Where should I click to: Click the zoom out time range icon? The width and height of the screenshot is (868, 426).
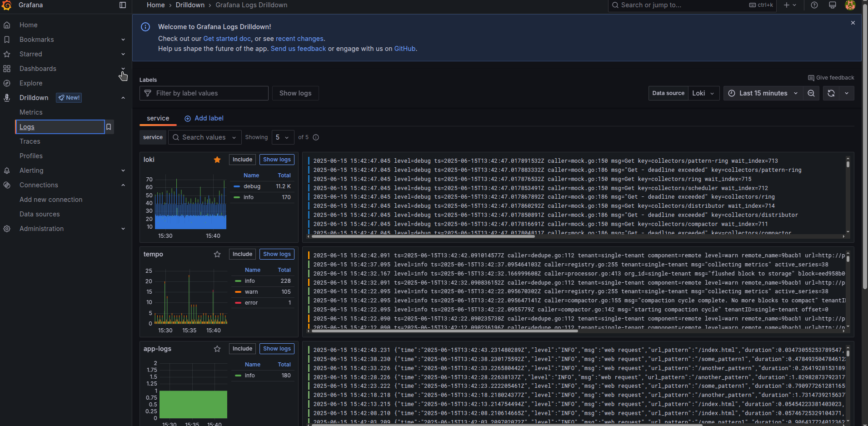[x=811, y=93]
